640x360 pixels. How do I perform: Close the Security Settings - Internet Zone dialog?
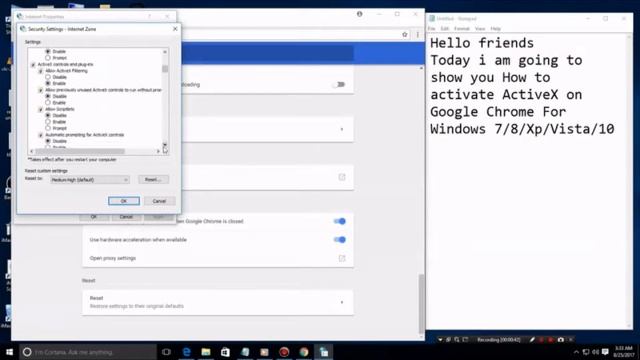(175, 29)
